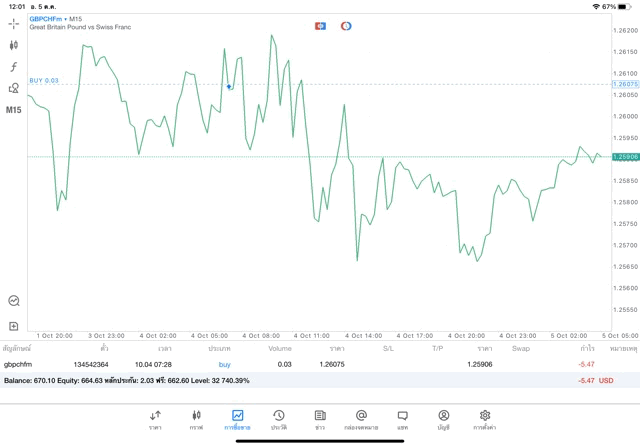This screenshot has width=640, height=447.
Task: Open the chart trade icon in lower sidebar
Action: (x=14, y=300)
